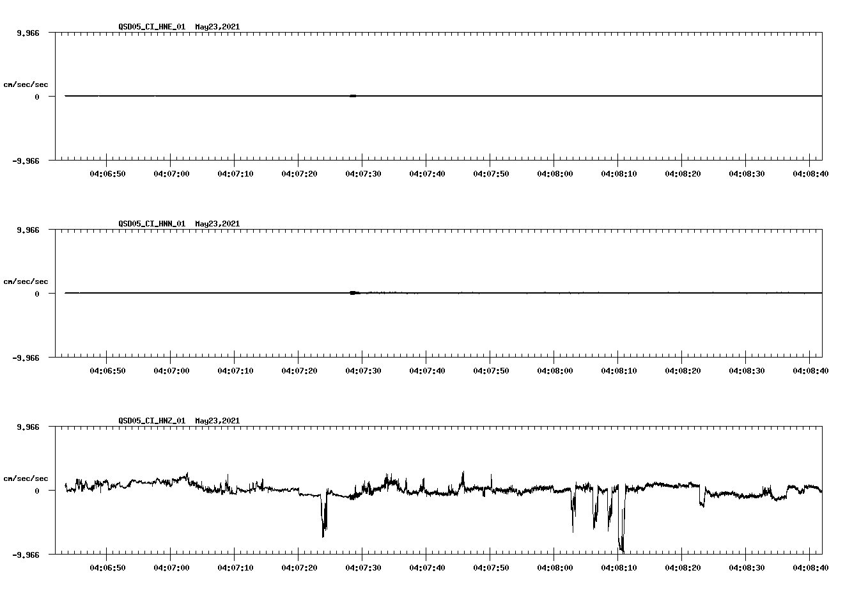Click the small event marker on HNE trace
Screen dimensions: 868x591
[353, 96]
